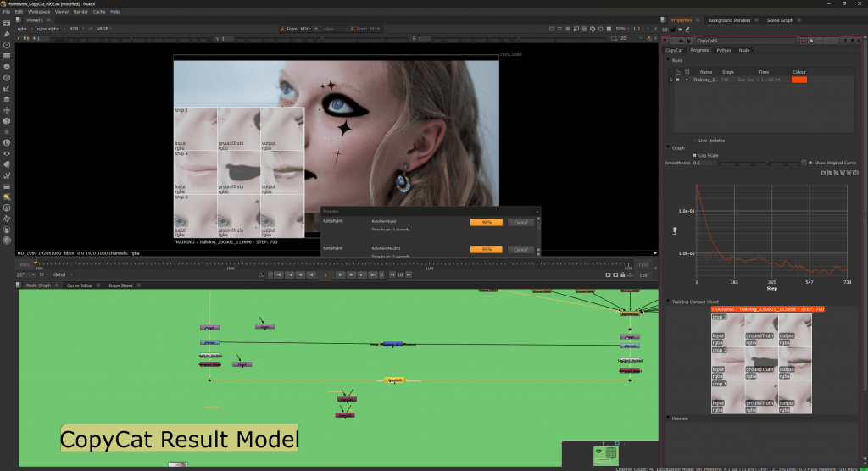868x471 pixels.
Task: Cancel the RotoPaintEye2 progress task
Action: pyautogui.click(x=520, y=223)
